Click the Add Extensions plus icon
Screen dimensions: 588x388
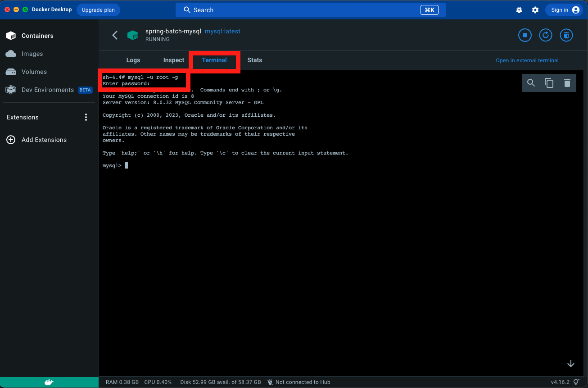click(11, 140)
